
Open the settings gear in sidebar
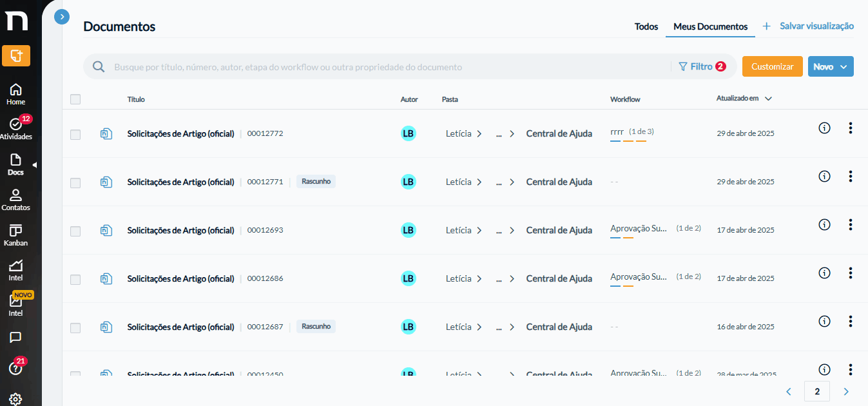click(16, 399)
